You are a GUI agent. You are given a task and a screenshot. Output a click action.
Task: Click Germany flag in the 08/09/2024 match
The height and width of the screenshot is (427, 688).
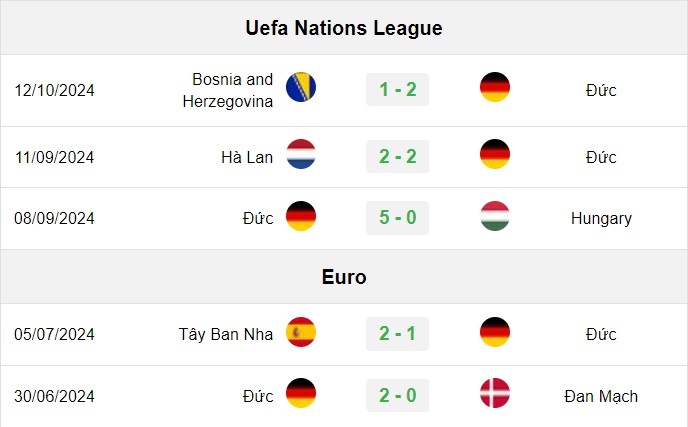(301, 216)
